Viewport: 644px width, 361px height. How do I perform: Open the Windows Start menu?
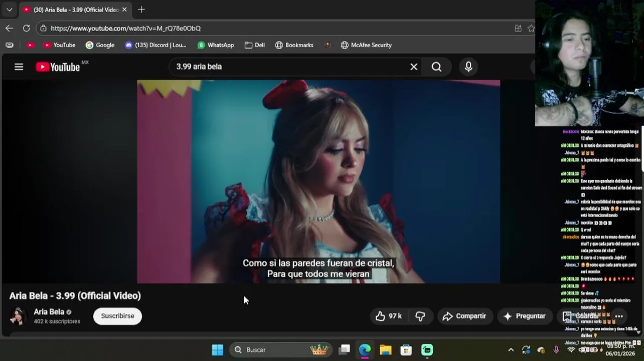(217, 350)
